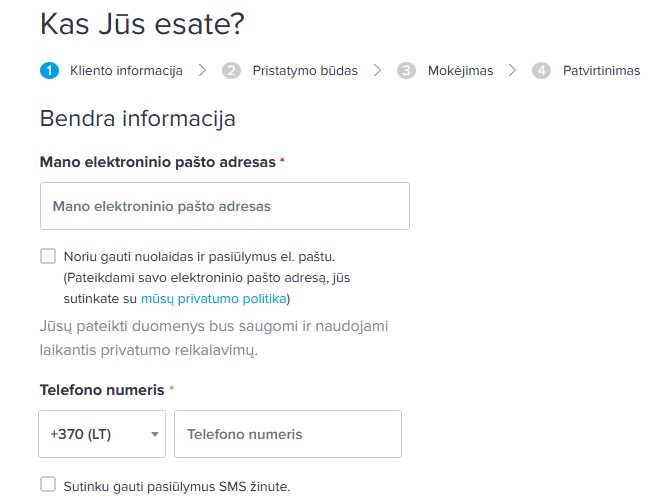The width and height of the screenshot is (657, 504).
Task: Tick the SMS offers consent checkbox
Action: coord(48,485)
